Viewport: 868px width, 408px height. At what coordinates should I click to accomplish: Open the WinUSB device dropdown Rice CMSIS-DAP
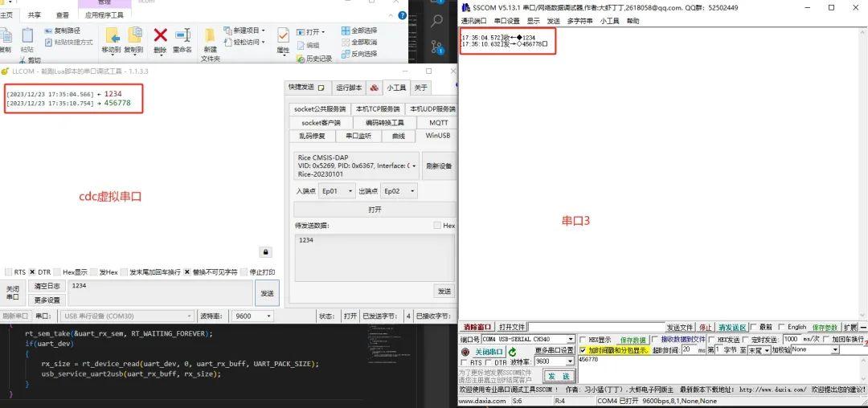(356, 166)
